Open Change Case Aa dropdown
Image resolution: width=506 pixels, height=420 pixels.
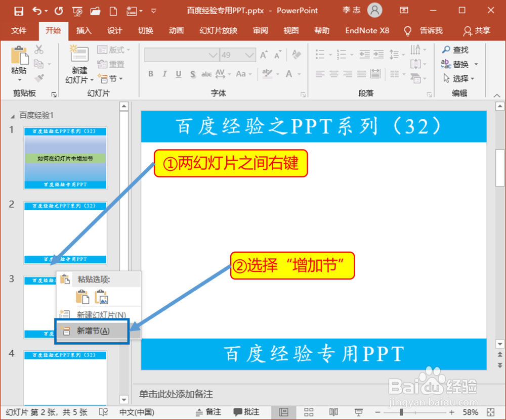[244, 74]
